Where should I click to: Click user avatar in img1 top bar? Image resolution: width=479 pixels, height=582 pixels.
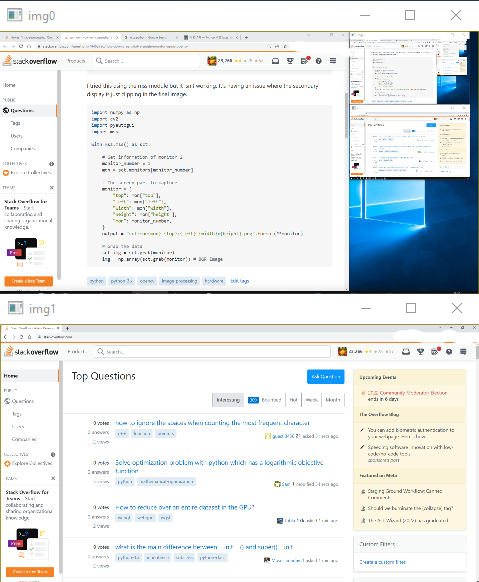coord(342,351)
